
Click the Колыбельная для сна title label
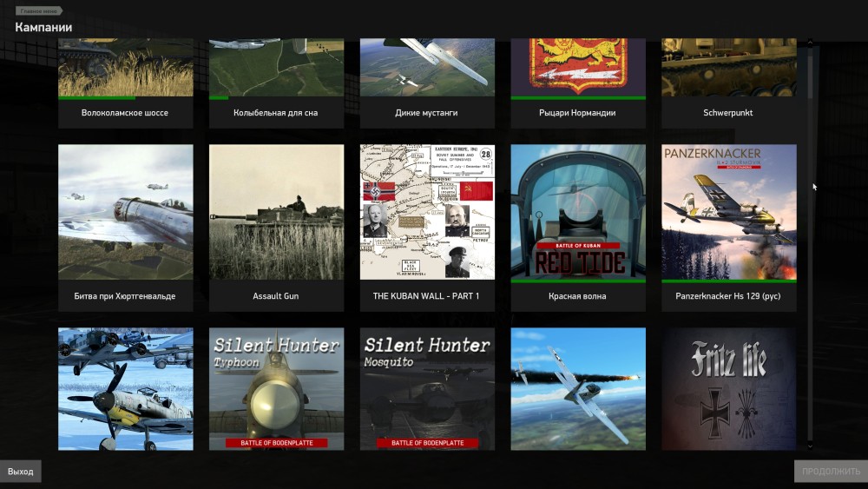pos(276,113)
